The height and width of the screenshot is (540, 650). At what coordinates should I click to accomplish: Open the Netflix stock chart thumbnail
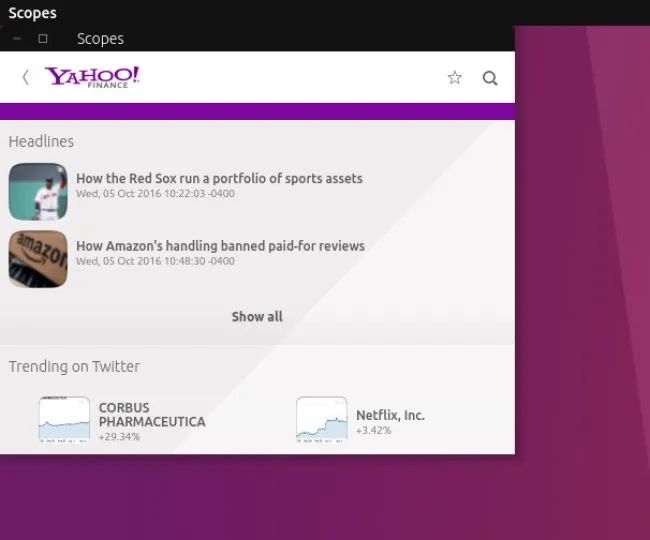click(x=321, y=420)
